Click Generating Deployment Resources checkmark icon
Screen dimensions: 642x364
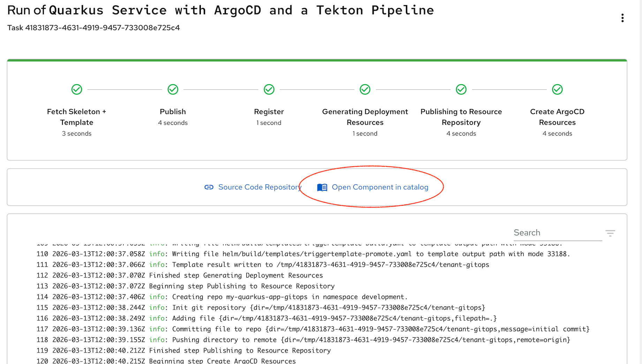365,90
